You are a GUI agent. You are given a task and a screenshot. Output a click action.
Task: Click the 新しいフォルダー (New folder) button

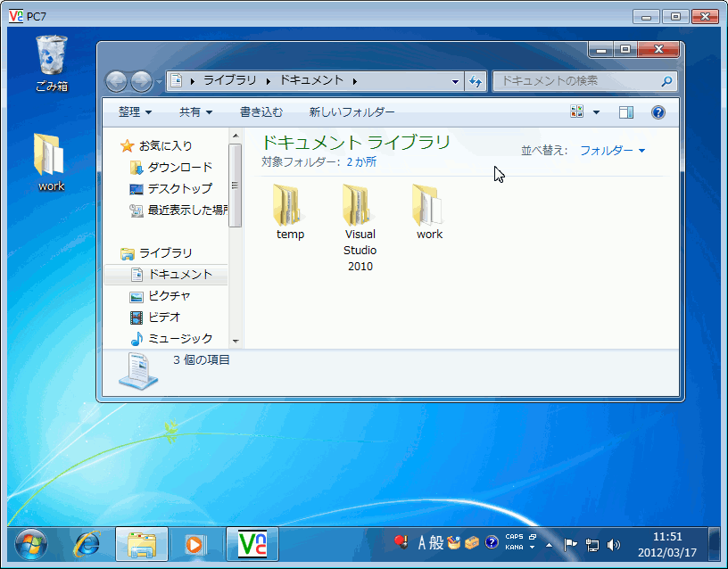tap(352, 112)
